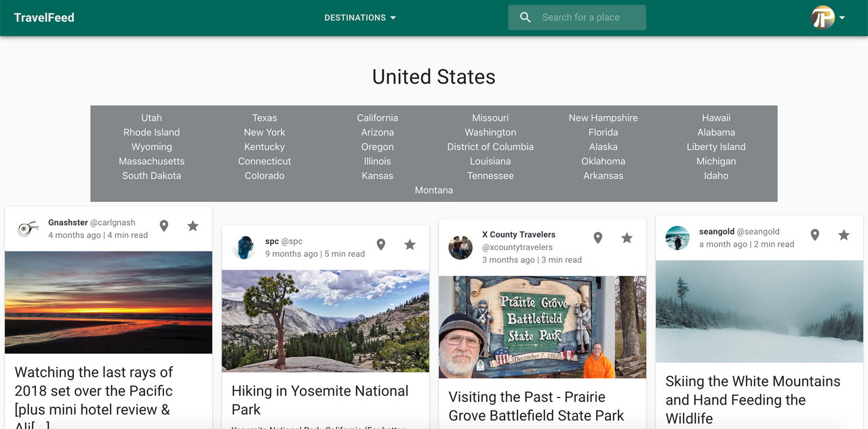Select Alaska

coord(604,146)
